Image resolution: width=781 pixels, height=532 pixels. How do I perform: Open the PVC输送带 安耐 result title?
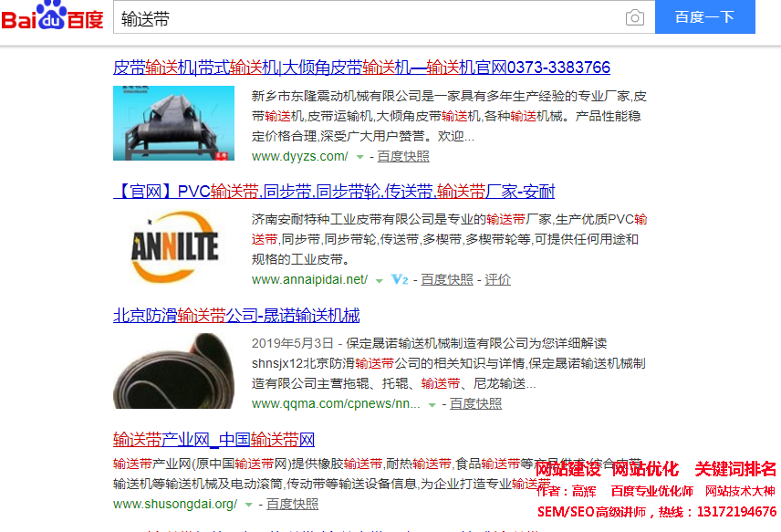[x=334, y=192]
